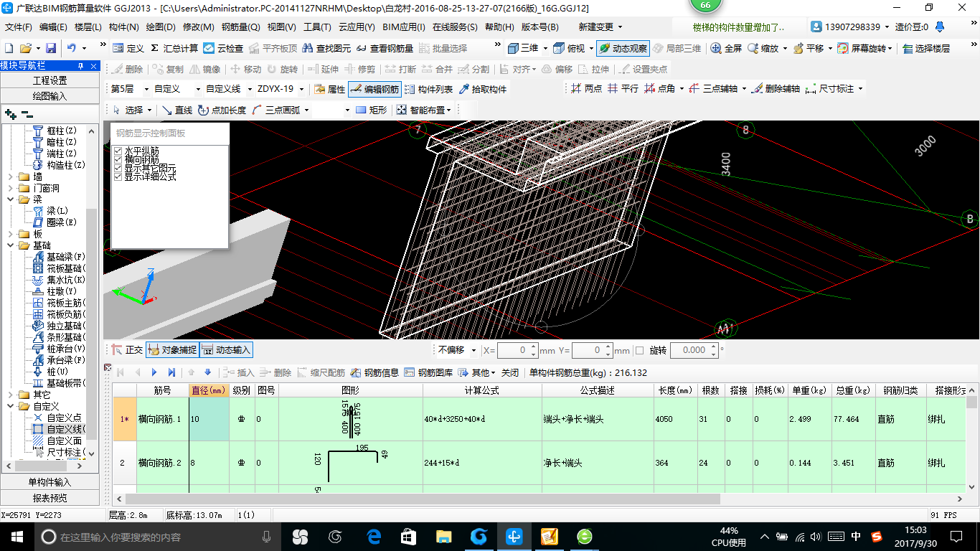
Task: Expand the 墙 tree node
Action: pos(9,176)
